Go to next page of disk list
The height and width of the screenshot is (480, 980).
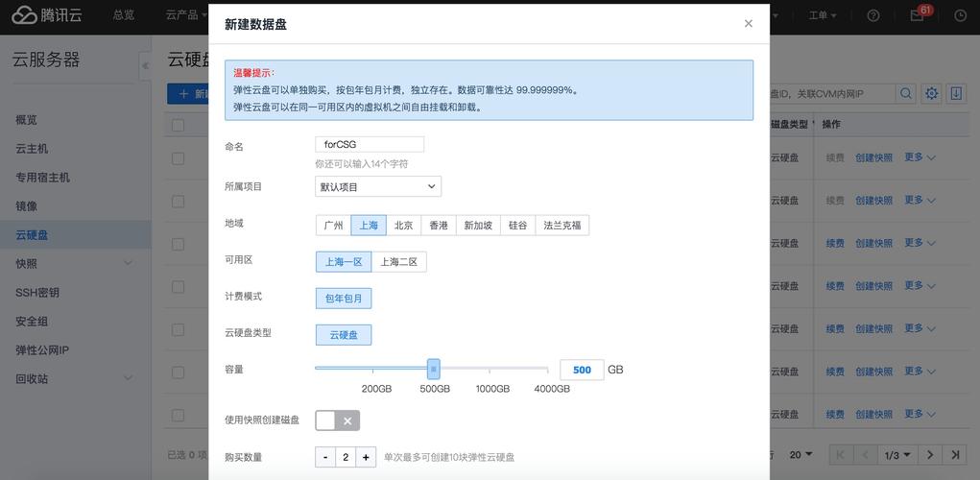[x=931, y=455]
